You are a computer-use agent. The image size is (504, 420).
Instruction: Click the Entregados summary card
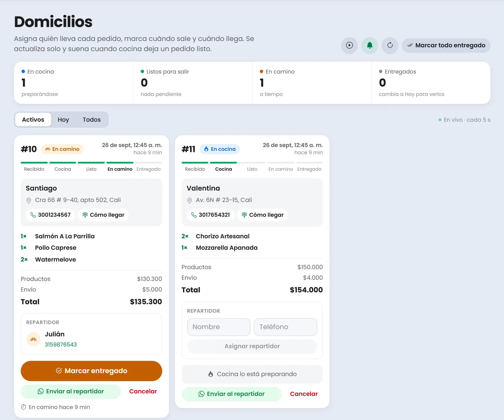(431, 83)
